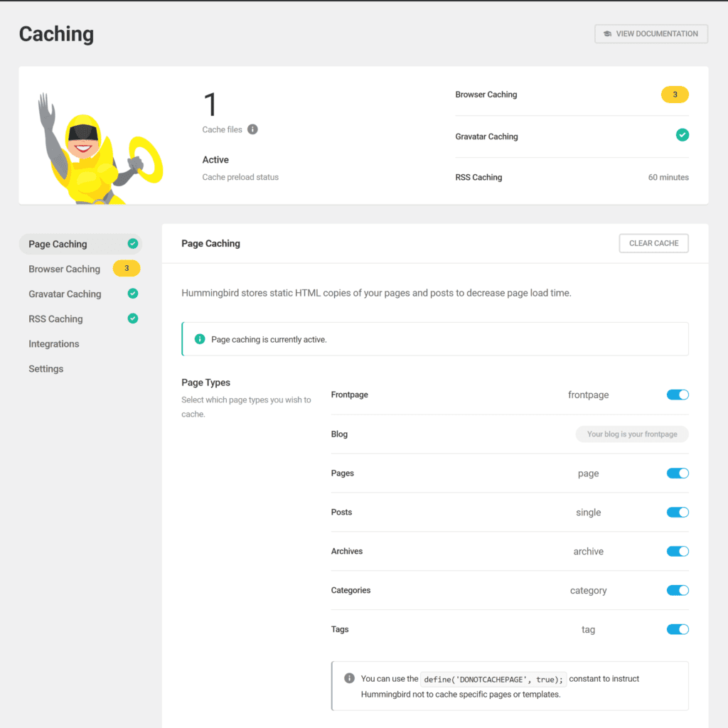
Task: Click the Gravatar Caching sidebar checkmark icon
Action: [x=133, y=294]
